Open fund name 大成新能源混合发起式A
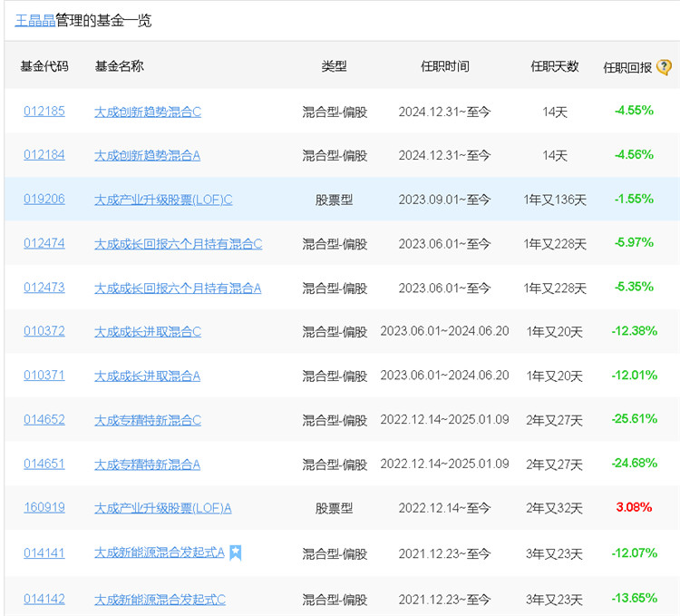Image resolution: width=680 pixels, height=616 pixels. tap(160, 552)
